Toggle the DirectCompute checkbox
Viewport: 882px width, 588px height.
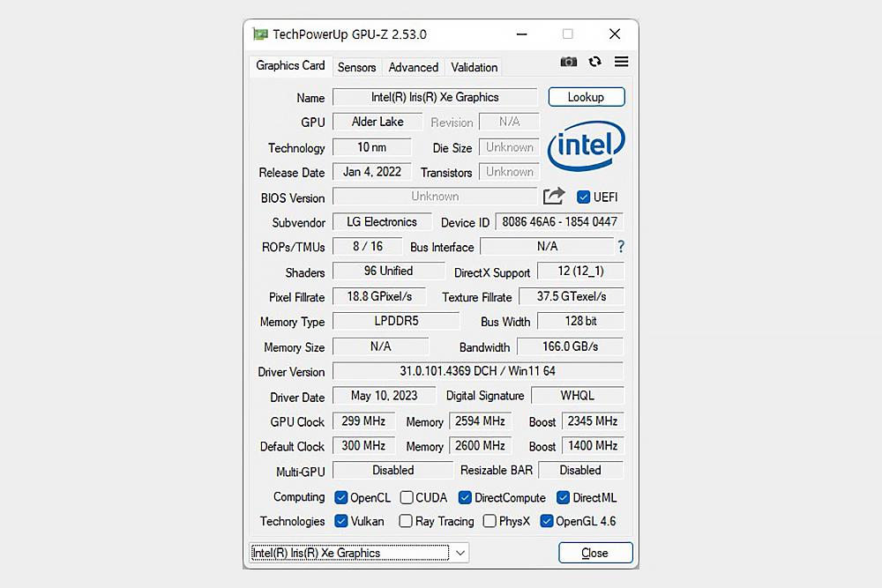(x=465, y=497)
